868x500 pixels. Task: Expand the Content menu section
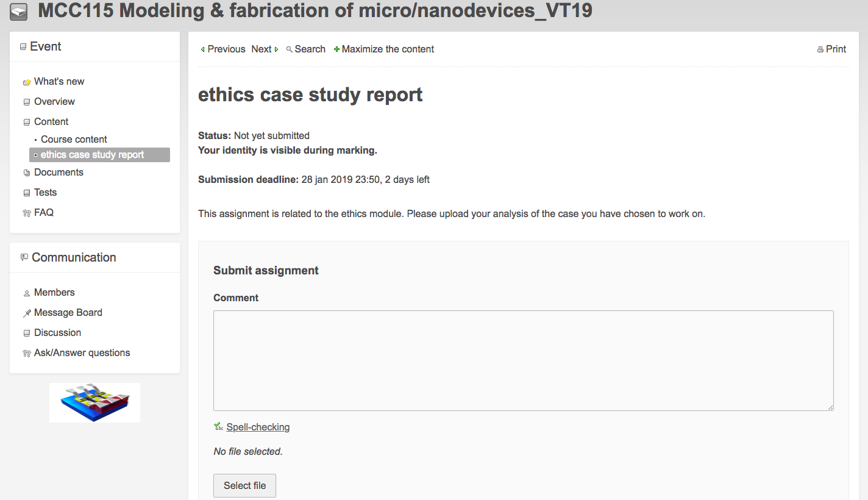click(51, 121)
